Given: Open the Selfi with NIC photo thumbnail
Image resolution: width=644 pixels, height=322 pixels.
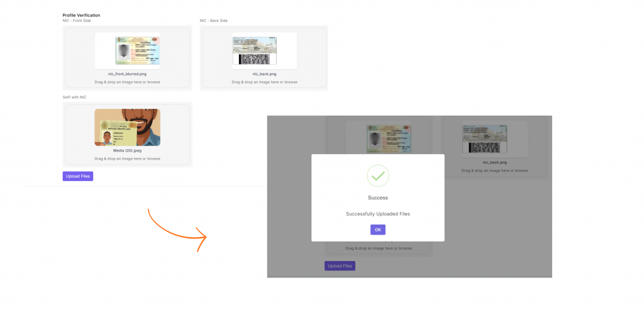Looking at the screenshot, I should coord(127,128).
